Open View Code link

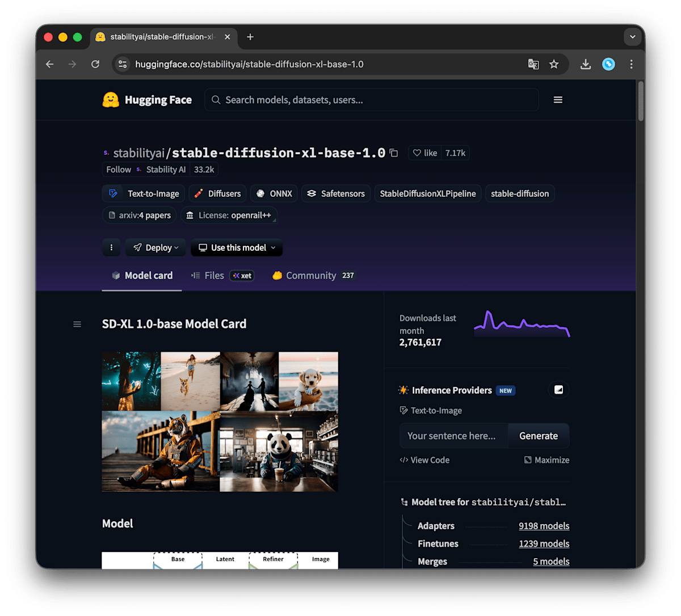click(x=424, y=460)
